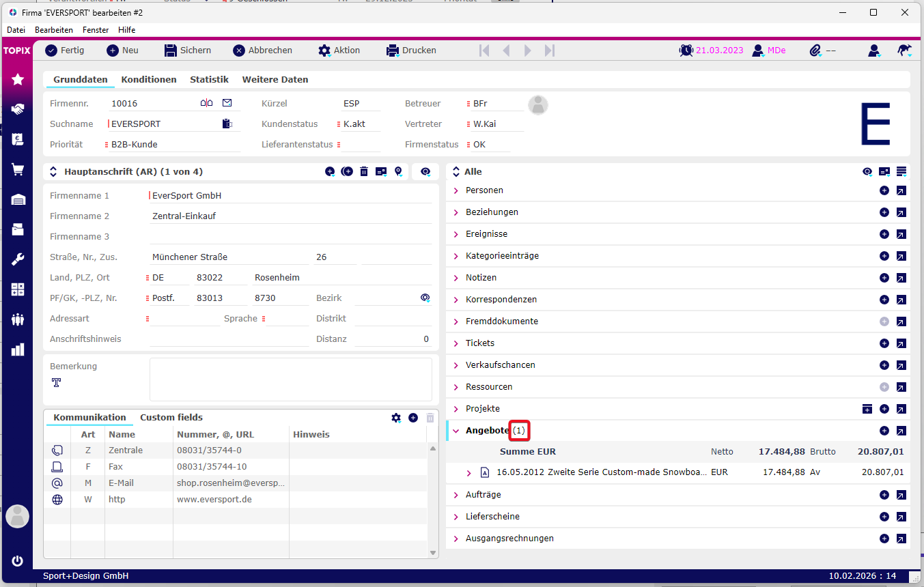The width and height of the screenshot is (924, 587).
Task: Open the bar chart module in the sidebar
Action: 18,349
